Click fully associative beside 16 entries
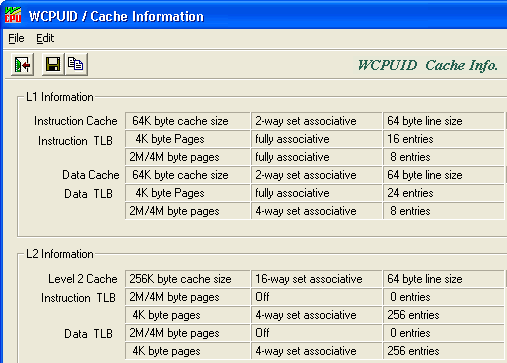Image resolution: width=507 pixels, height=363 pixels. coord(316,139)
